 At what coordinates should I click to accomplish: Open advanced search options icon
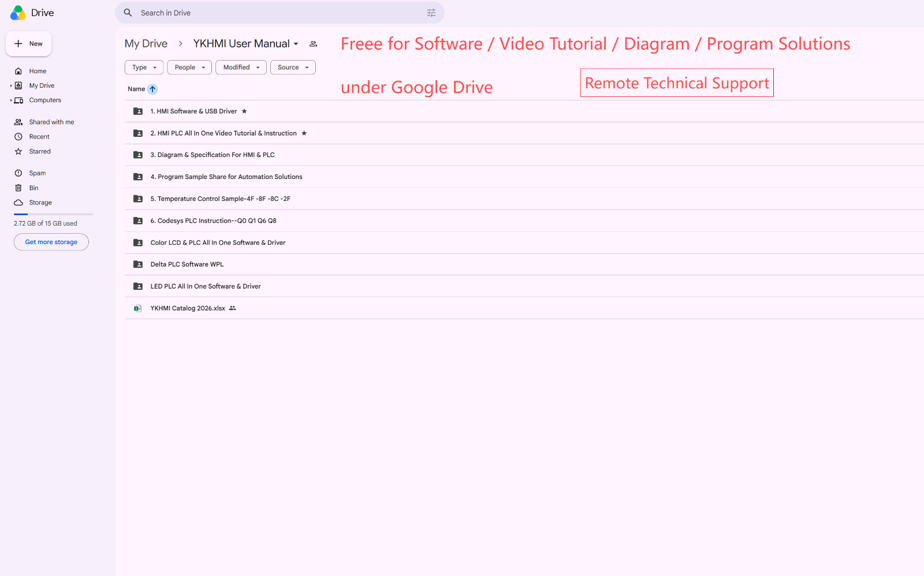[x=431, y=13]
